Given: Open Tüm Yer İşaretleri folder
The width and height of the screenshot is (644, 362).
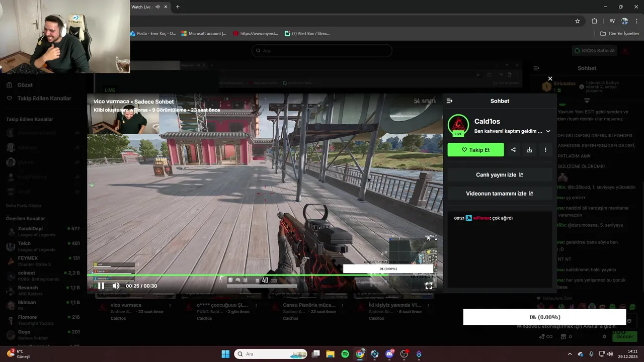Looking at the screenshot, I should point(619,34).
